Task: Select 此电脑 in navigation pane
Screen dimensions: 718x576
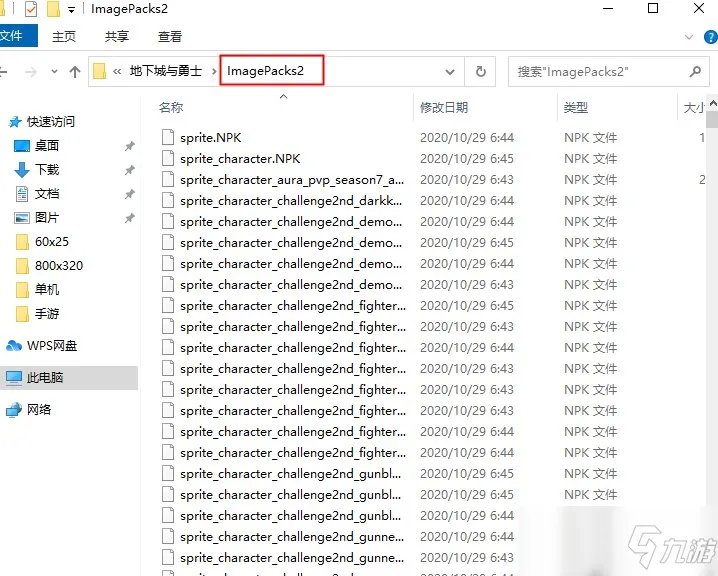Action: [69, 378]
